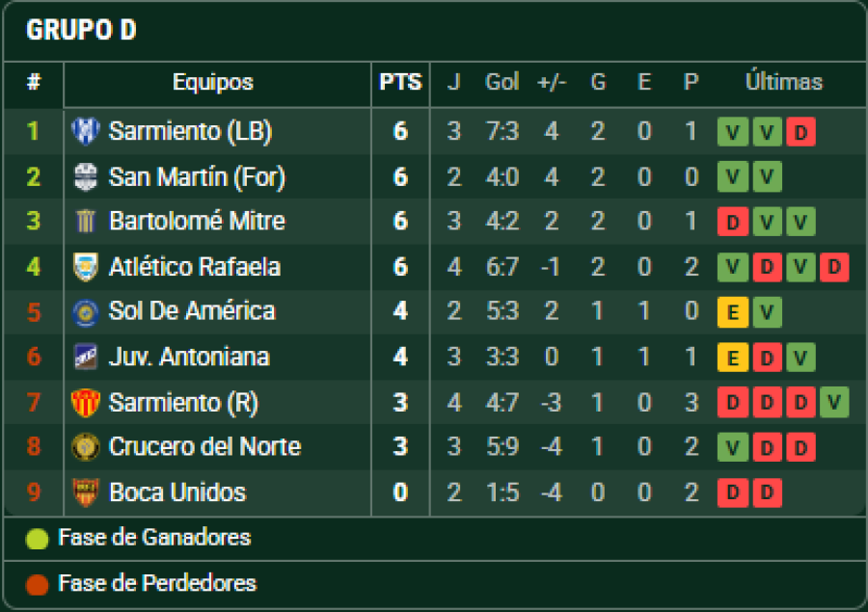This screenshot has width=868, height=612.
Task: Click the green Fase de Ganadores dot
Action: click(x=37, y=539)
